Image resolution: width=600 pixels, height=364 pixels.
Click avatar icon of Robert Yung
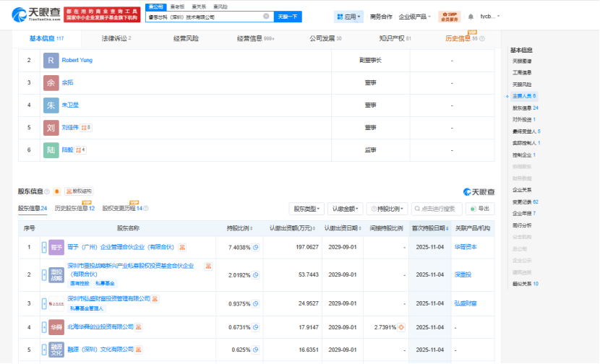51,61
